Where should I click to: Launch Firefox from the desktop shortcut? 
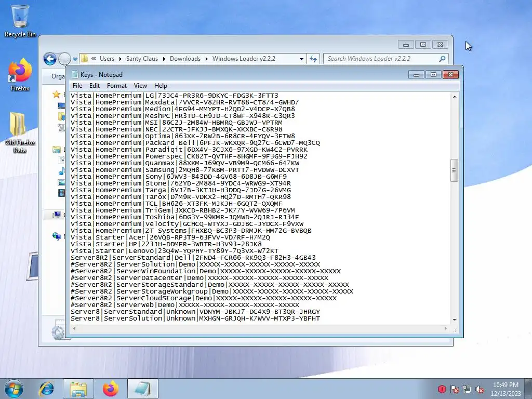point(20,75)
